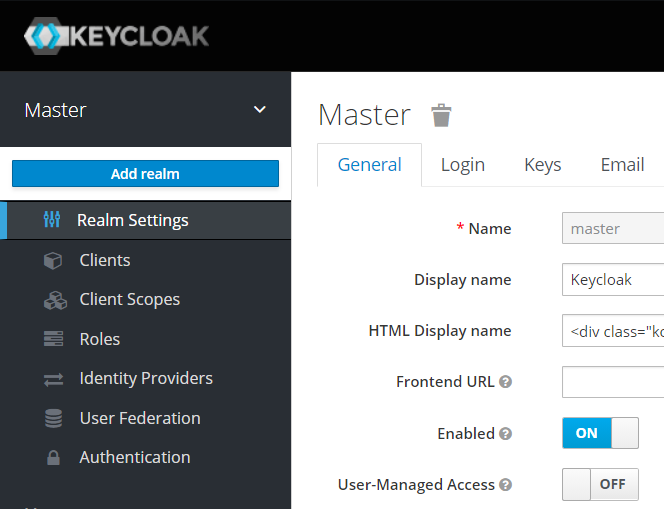The height and width of the screenshot is (509, 664).
Task: Click the Identity Providers arrows icon
Action: [53, 379]
